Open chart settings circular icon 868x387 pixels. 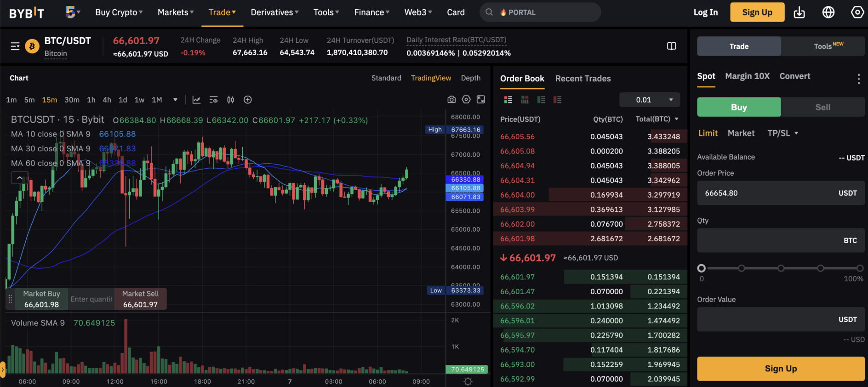[466, 100]
